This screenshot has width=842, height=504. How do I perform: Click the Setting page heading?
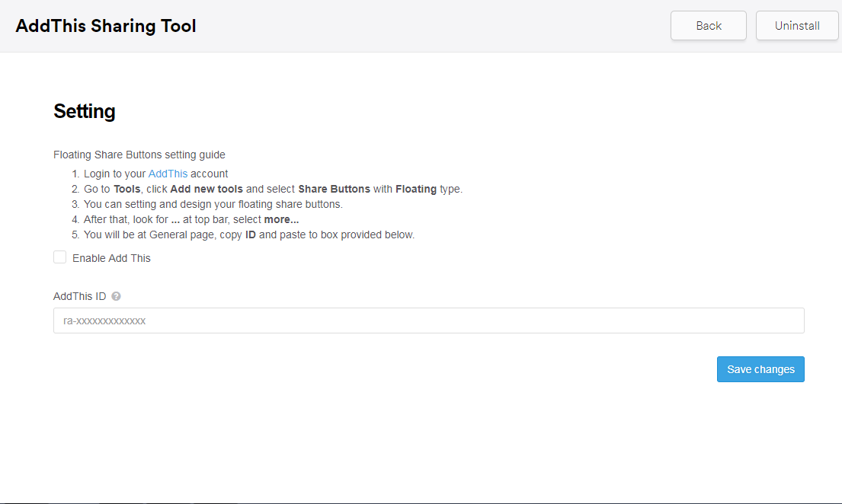[x=84, y=111]
